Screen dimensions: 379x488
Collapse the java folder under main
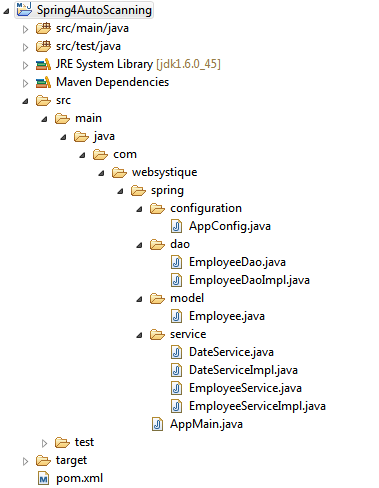(x=63, y=137)
